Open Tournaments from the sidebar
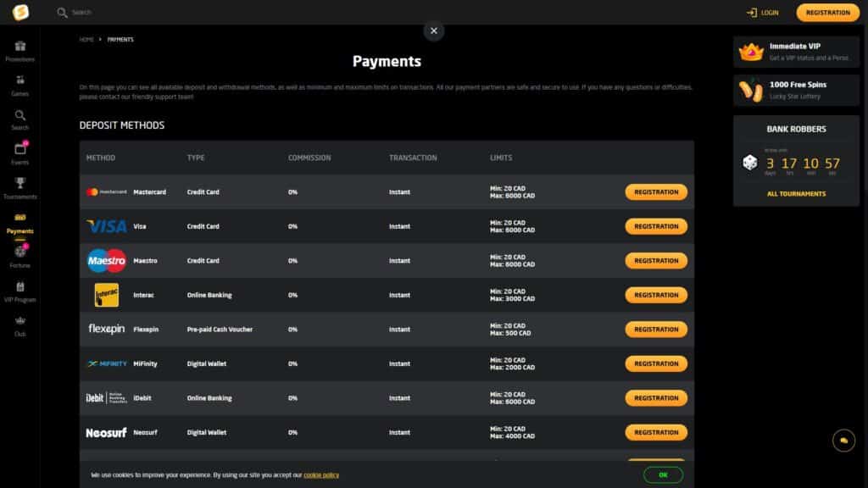The image size is (868, 488). click(20, 189)
